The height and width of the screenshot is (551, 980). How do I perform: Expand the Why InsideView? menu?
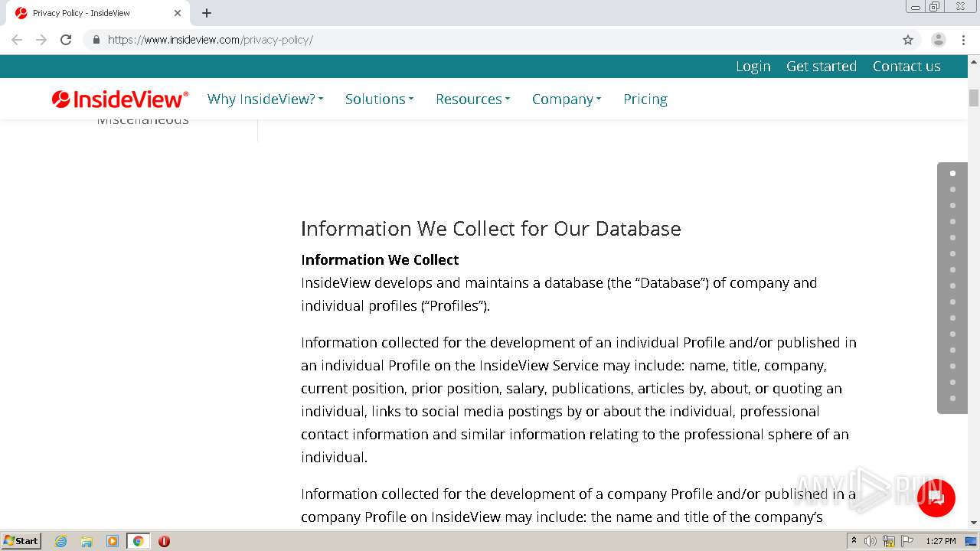[x=265, y=99]
